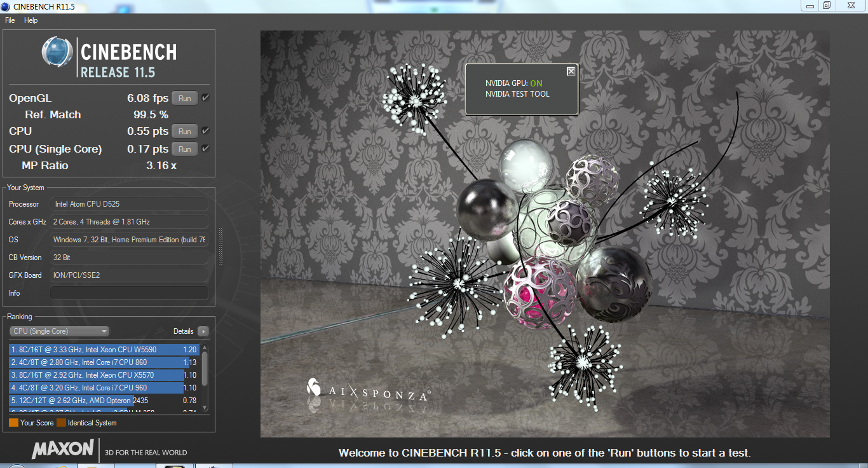Image resolution: width=868 pixels, height=468 pixels.
Task: Click the Your Score legend label
Action: pos(37,423)
